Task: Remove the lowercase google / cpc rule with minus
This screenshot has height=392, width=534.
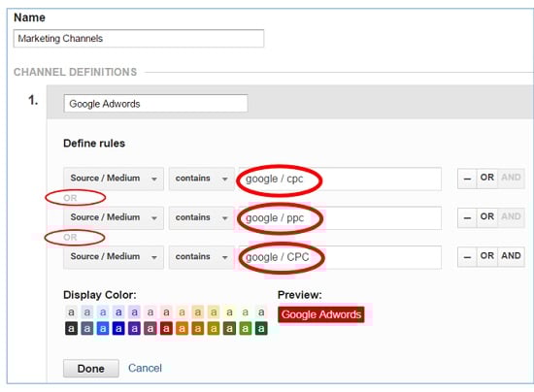Action: click(x=467, y=179)
